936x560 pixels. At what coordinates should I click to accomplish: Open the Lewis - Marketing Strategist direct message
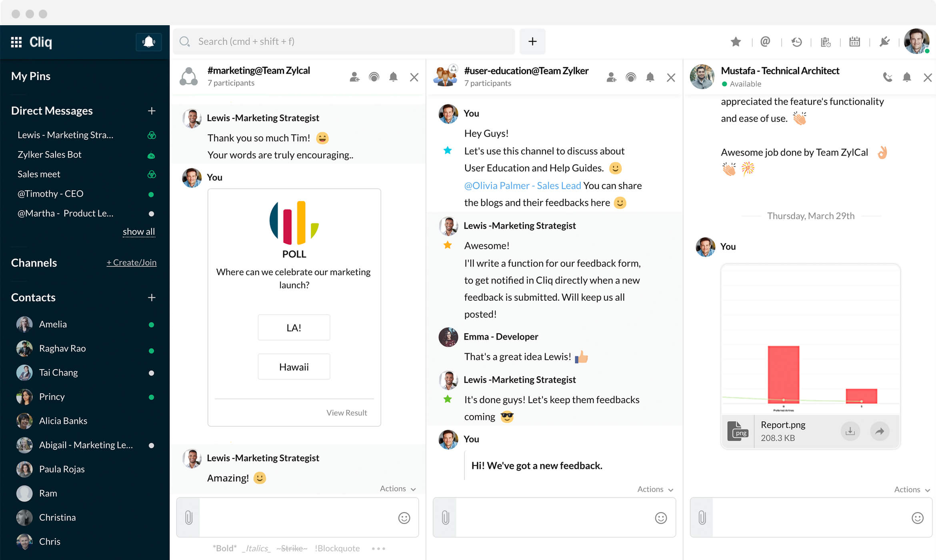66,135
